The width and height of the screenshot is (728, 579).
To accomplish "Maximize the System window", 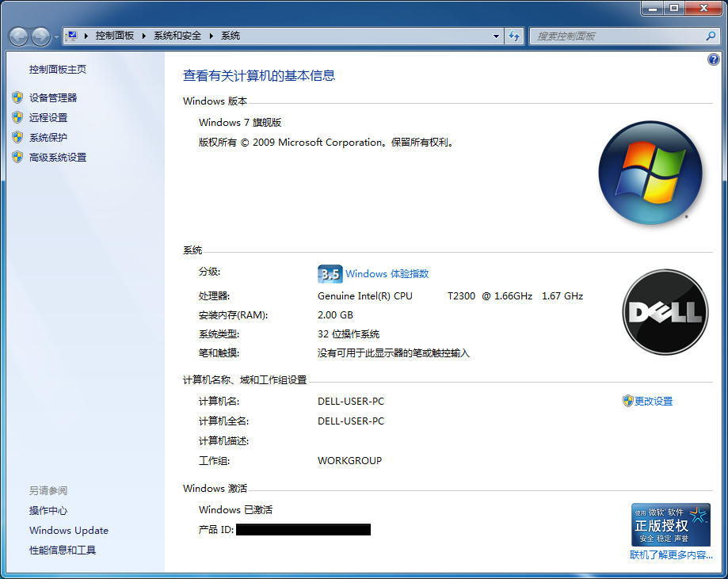I will 673,9.
